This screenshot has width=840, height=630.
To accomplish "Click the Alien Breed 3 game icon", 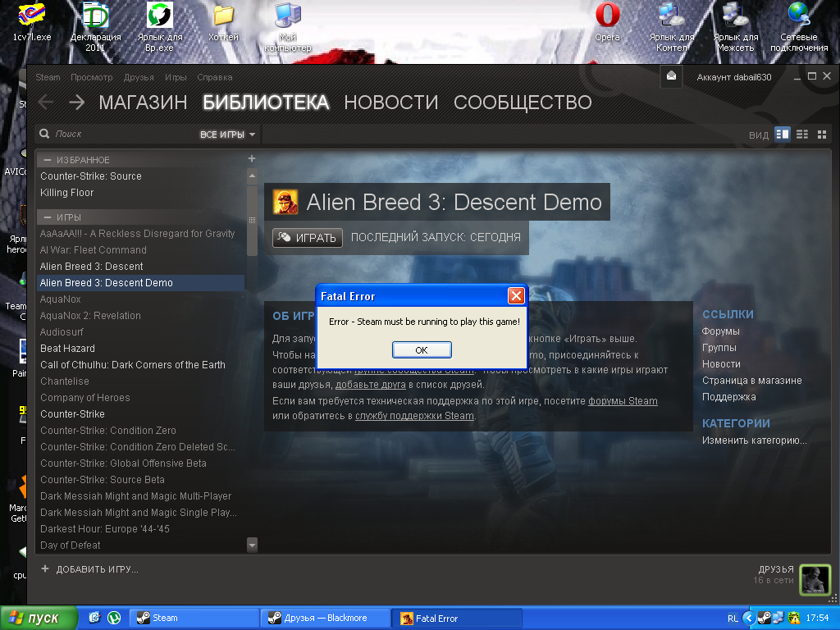I will tap(285, 202).
